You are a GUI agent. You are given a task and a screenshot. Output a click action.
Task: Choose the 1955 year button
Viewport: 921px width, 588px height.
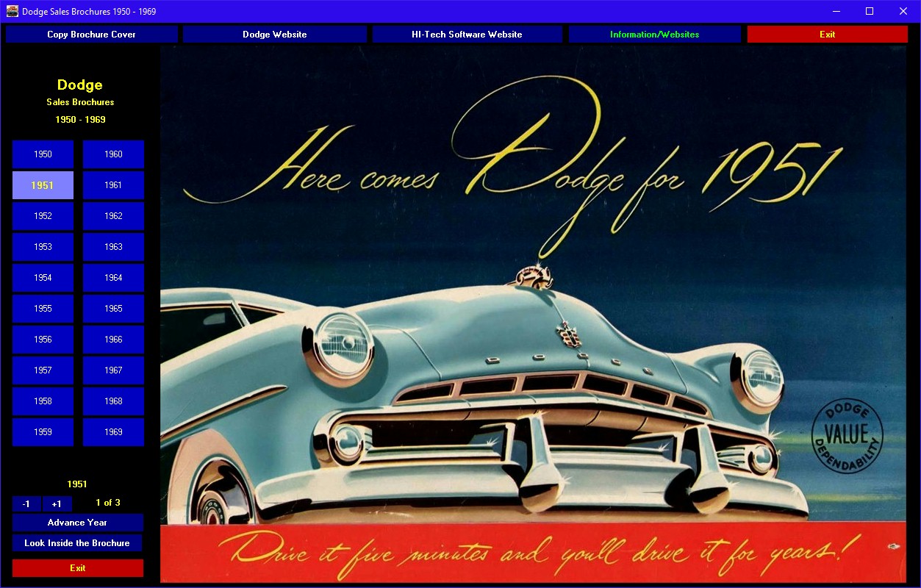[x=43, y=309]
